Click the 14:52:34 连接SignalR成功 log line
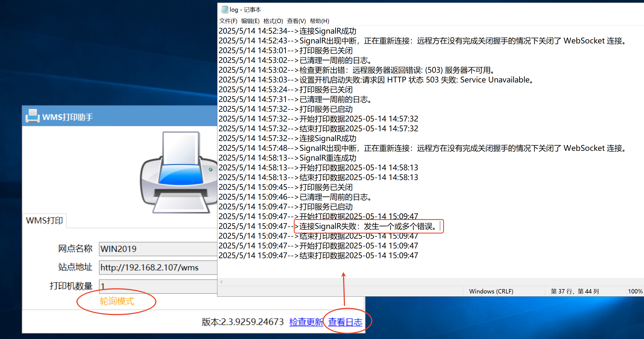The image size is (644, 339). tap(287, 31)
